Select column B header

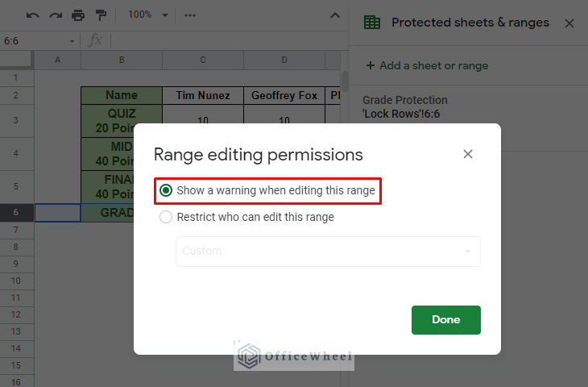[122, 60]
